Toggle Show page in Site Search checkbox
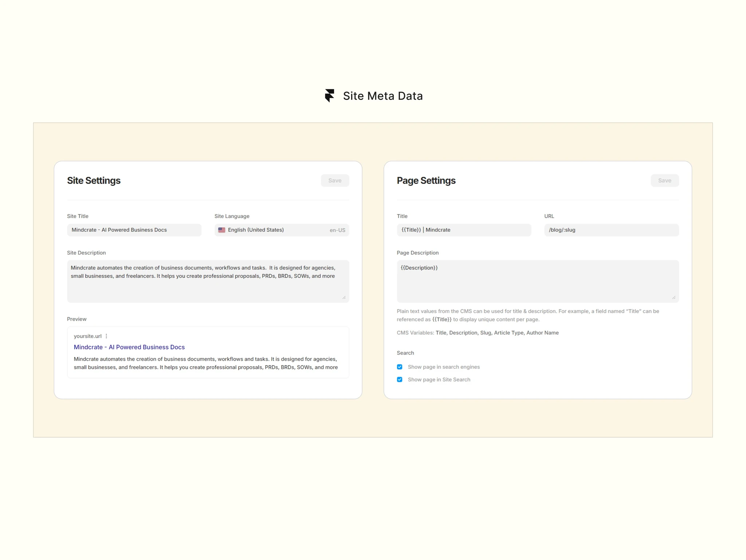746x560 pixels. coord(400,380)
